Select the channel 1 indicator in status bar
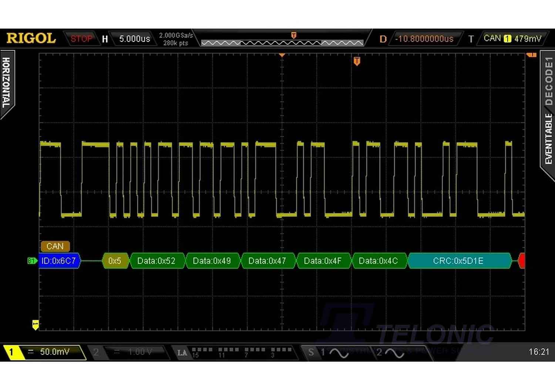This screenshot has height=392, width=555. 12,352
